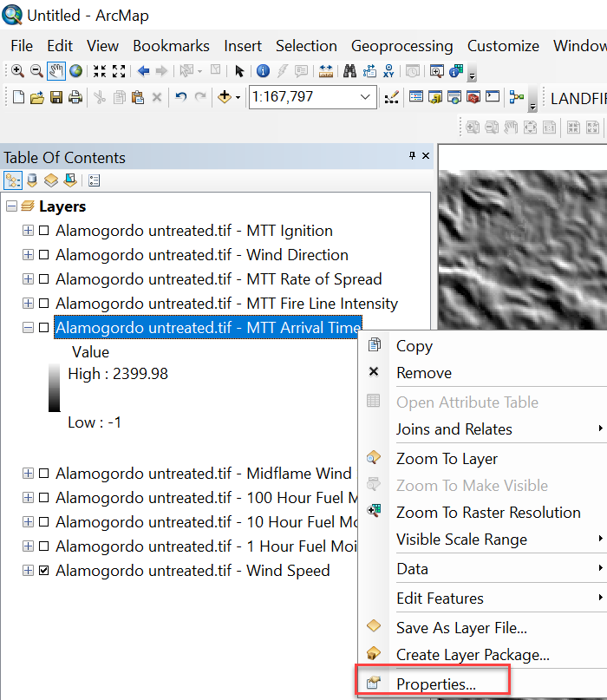The height and width of the screenshot is (700, 607).
Task: Open the ModelBuilder window
Action: [517, 97]
